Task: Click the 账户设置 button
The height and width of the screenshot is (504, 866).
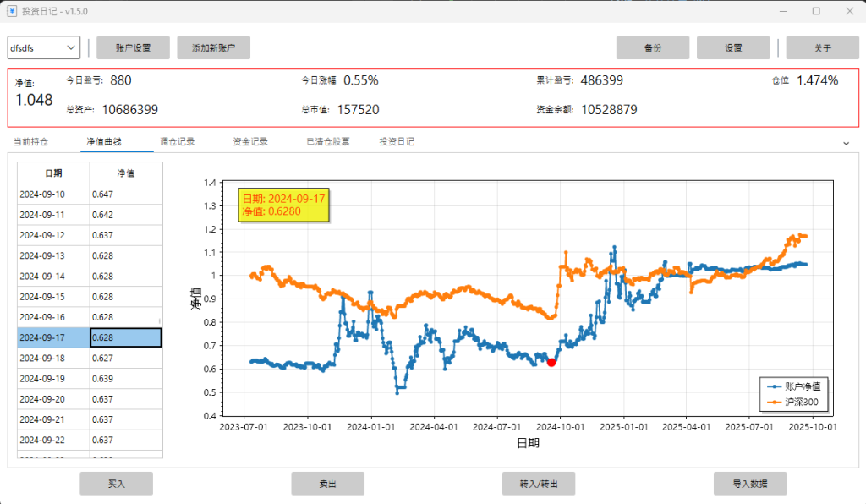Action: click(133, 48)
